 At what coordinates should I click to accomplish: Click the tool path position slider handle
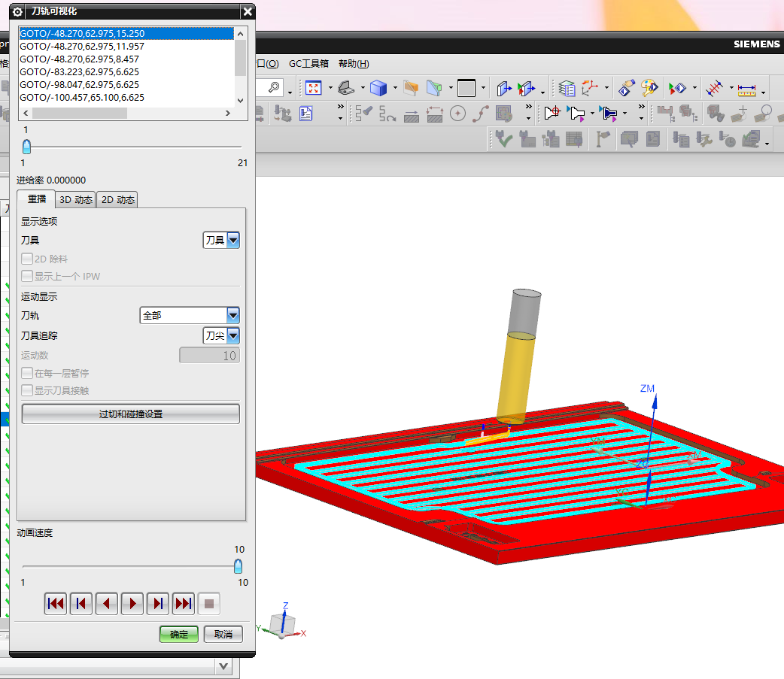click(27, 147)
